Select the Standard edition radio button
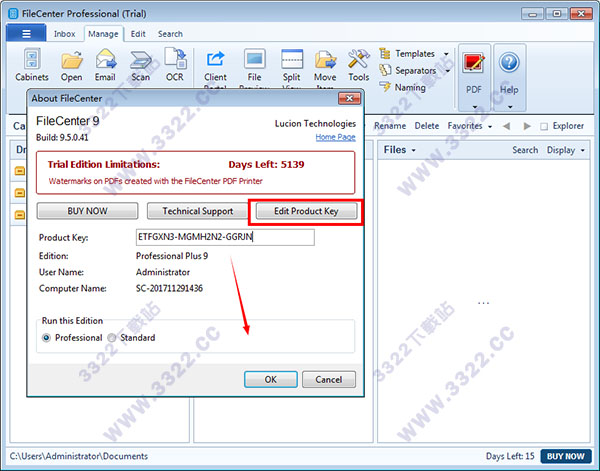 (111, 338)
